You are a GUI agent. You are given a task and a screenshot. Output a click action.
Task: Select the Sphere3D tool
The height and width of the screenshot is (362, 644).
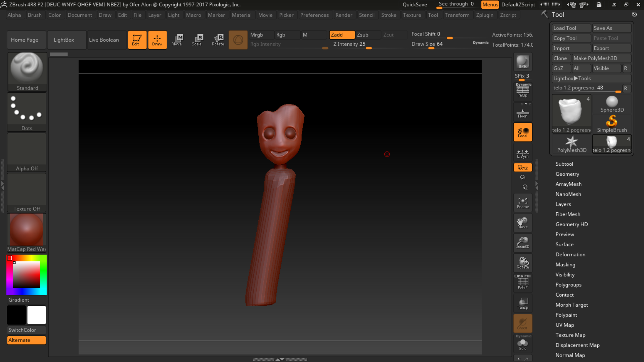click(x=612, y=104)
